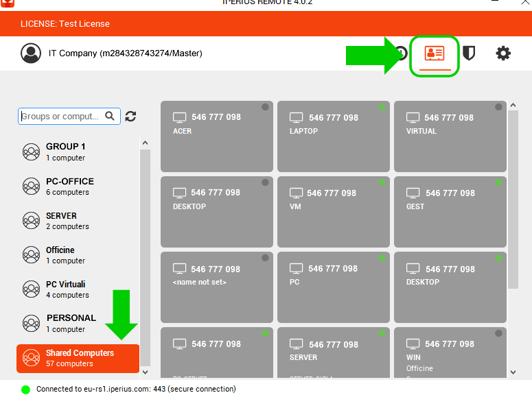The width and height of the screenshot is (532, 395).
Task: Select the Officine group label in sidebar
Action: 60,250
